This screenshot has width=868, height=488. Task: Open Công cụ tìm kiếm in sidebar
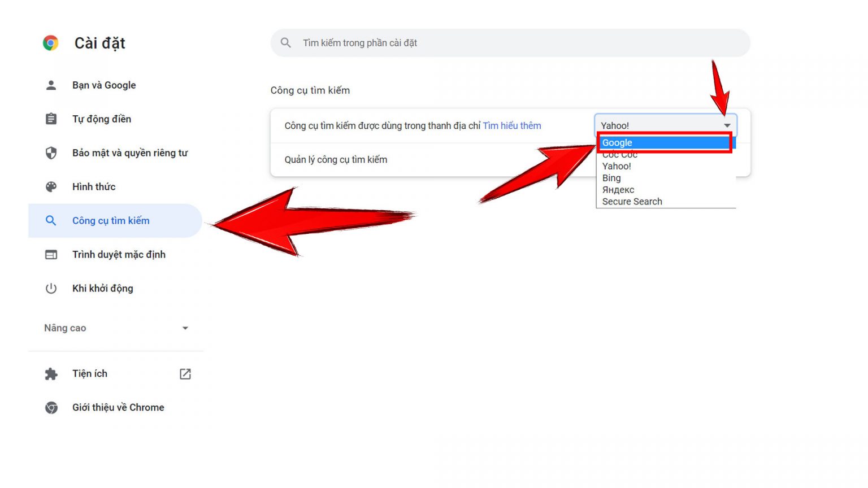(x=111, y=221)
